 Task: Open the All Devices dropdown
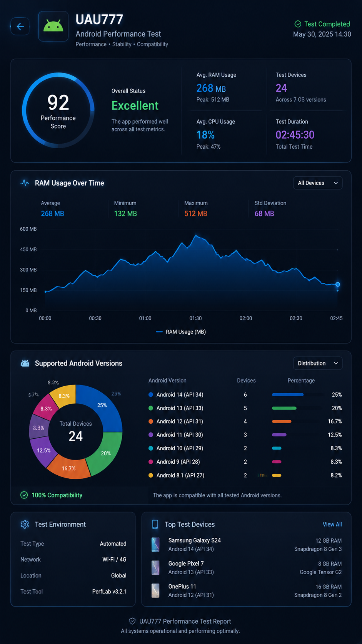point(318,183)
